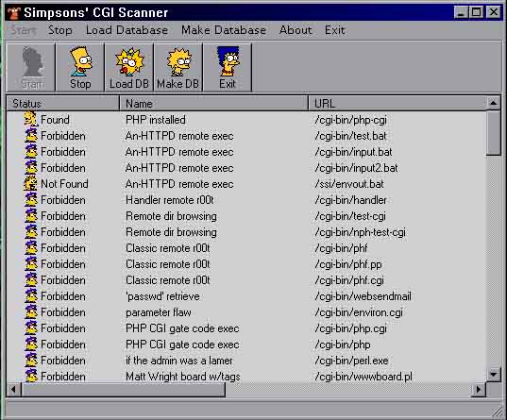Click the greyed-out Start toolbar icon
Image resolution: width=507 pixels, height=420 pixels.
click(x=31, y=67)
